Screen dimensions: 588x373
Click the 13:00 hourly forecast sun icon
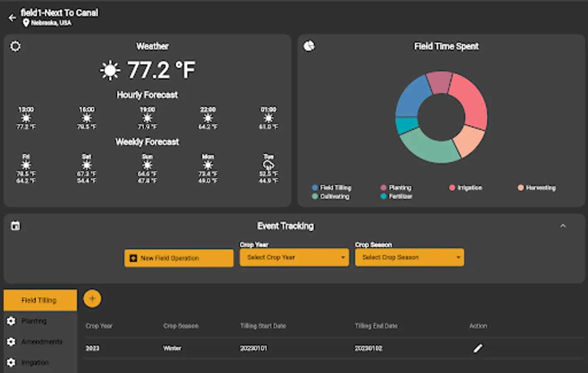(x=26, y=118)
